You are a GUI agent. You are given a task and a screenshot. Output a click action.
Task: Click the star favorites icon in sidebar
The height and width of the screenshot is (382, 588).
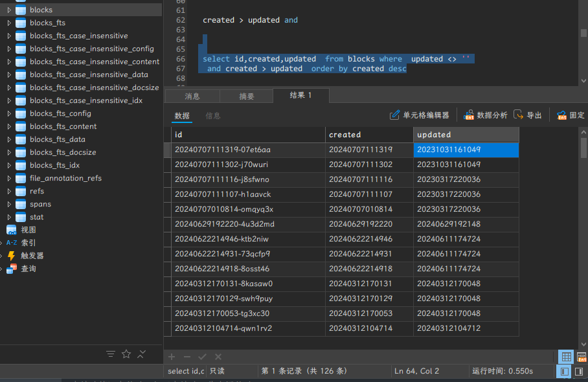tap(126, 354)
